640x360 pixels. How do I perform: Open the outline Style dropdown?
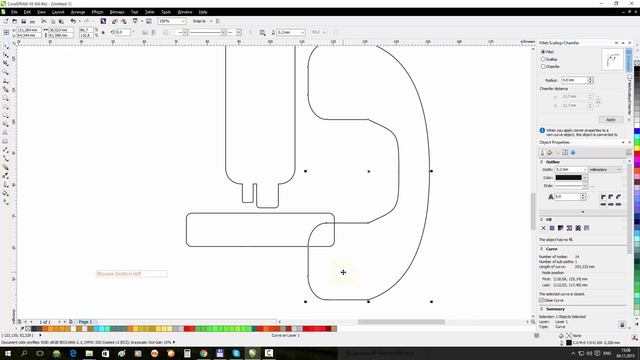pyautogui.click(x=585, y=186)
